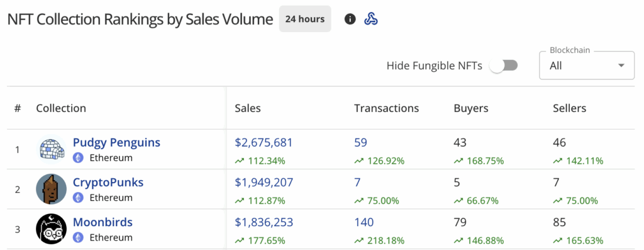Open the Pudgy Penguins collection link
The width and height of the screenshot is (644, 250).
(x=116, y=143)
